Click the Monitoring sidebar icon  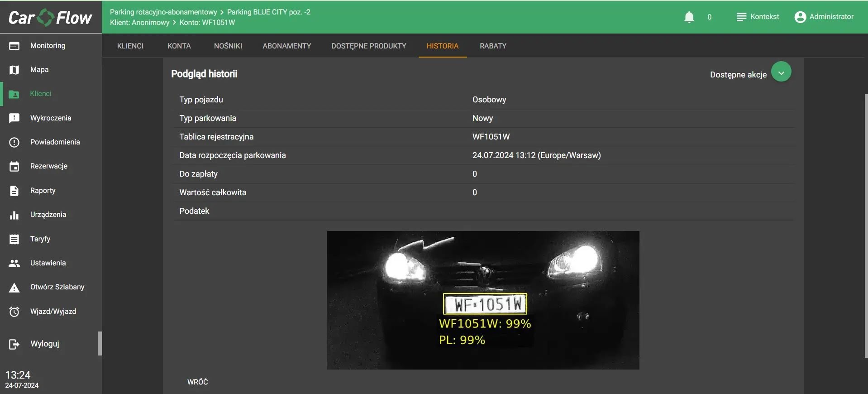[x=14, y=46]
